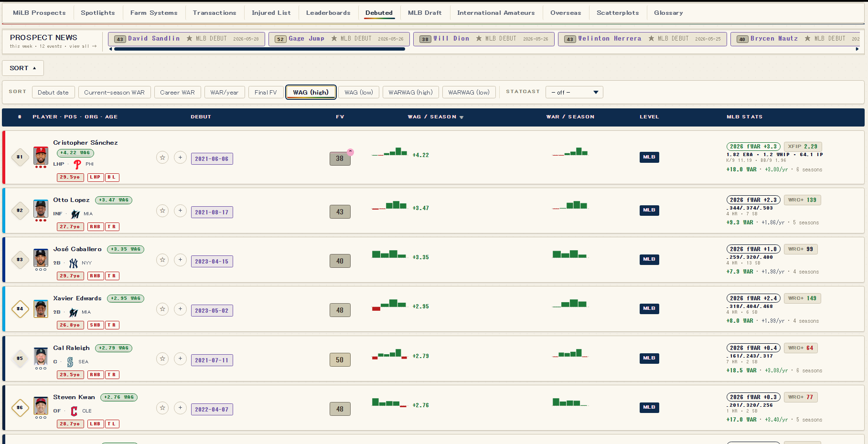Open the MiLB Prospects tab
868x444 pixels.
39,13
